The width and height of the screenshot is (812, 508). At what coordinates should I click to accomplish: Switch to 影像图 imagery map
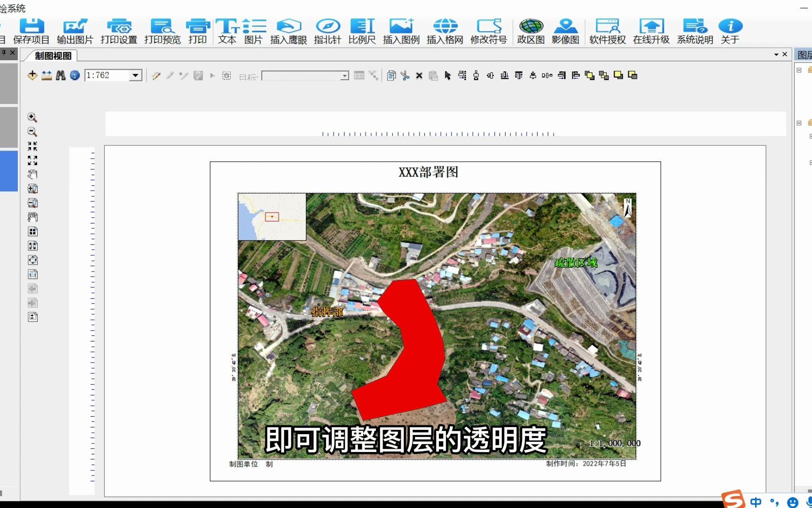pyautogui.click(x=565, y=31)
